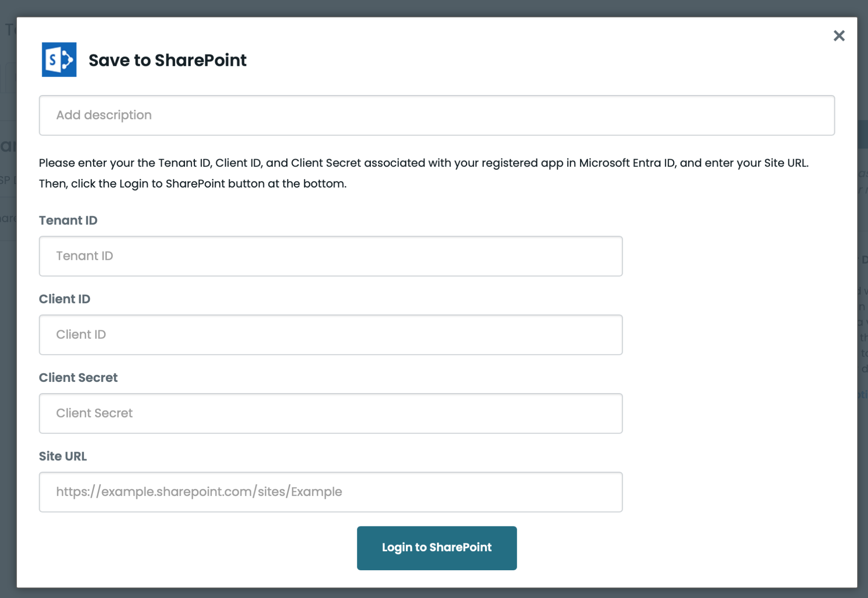This screenshot has width=868, height=598.
Task: Click the dimmed strip above the dialog
Action: (434, 8)
